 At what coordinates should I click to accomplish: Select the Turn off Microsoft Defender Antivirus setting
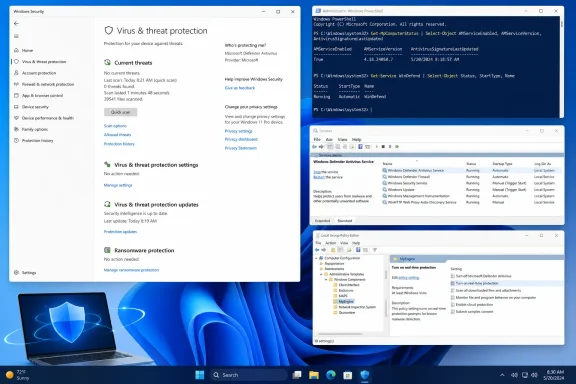pyautogui.click(x=481, y=276)
